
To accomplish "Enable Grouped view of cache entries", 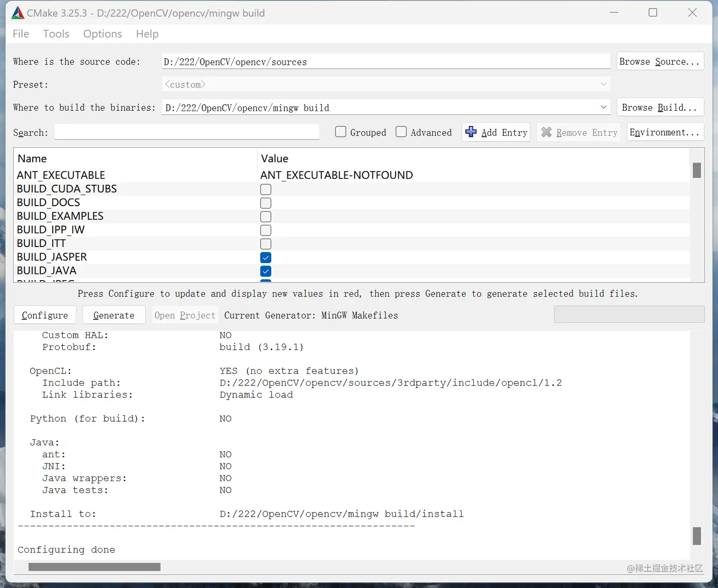I will 340,132.
